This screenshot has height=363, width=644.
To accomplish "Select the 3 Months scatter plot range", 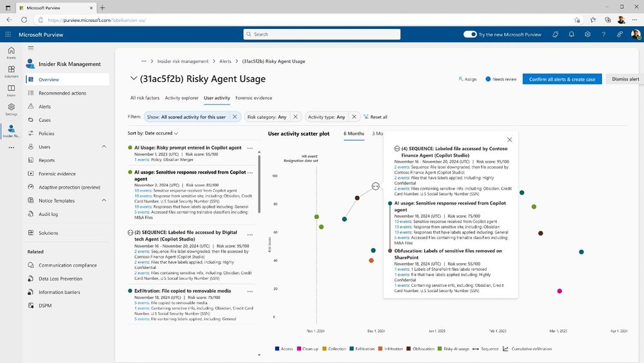I will click(378, 133).
